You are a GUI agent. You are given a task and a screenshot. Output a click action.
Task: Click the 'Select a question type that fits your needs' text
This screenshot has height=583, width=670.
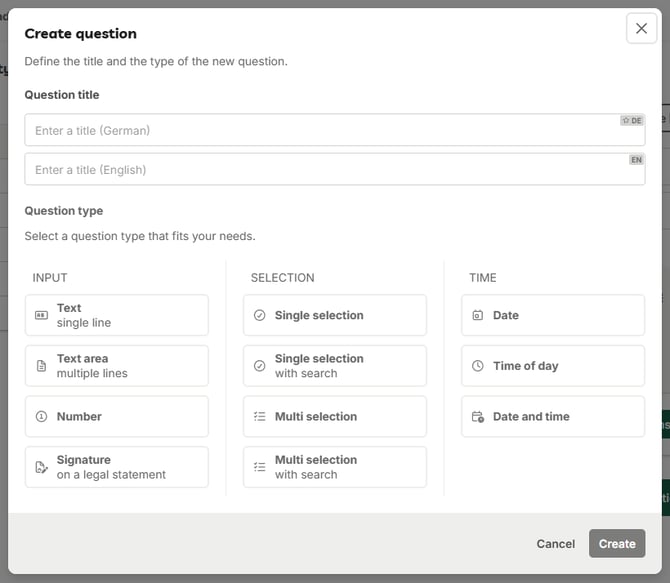(140, 236)
